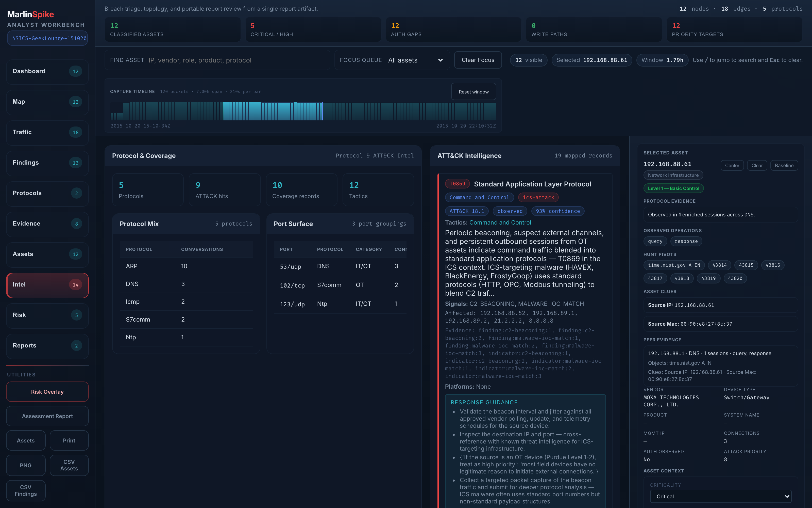Viewport: 812px width, 508px height.
Task: Click the 43818 hunt pivot chip
Action: click(682, 278)
